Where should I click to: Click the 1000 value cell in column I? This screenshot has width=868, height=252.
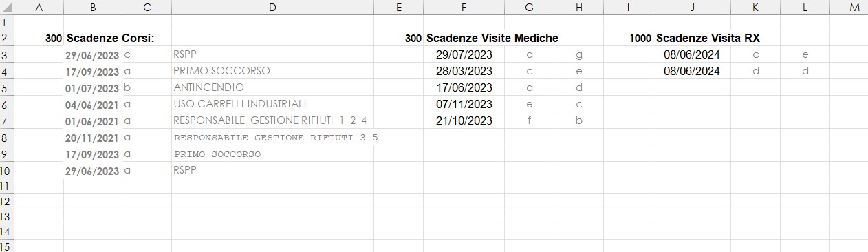pos(629,39)
